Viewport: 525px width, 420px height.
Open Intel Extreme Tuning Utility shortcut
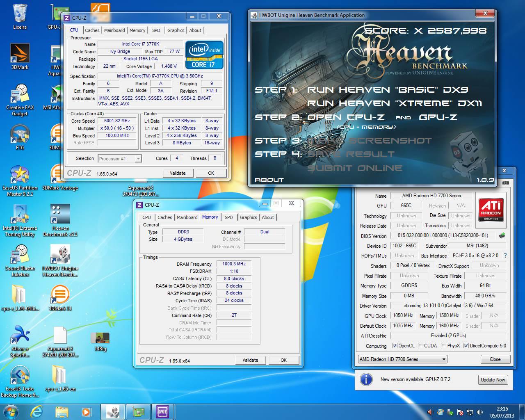20,221
